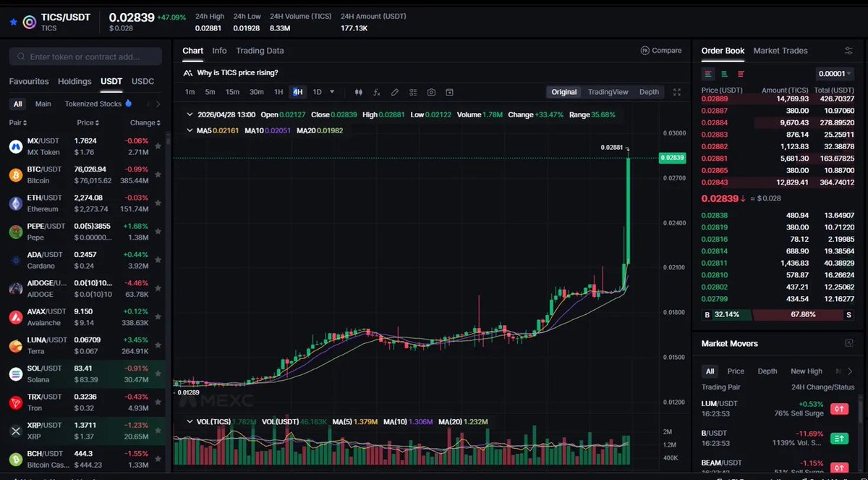
Task: Expand chart to fullscreen
Action: (x=677, y=92)
